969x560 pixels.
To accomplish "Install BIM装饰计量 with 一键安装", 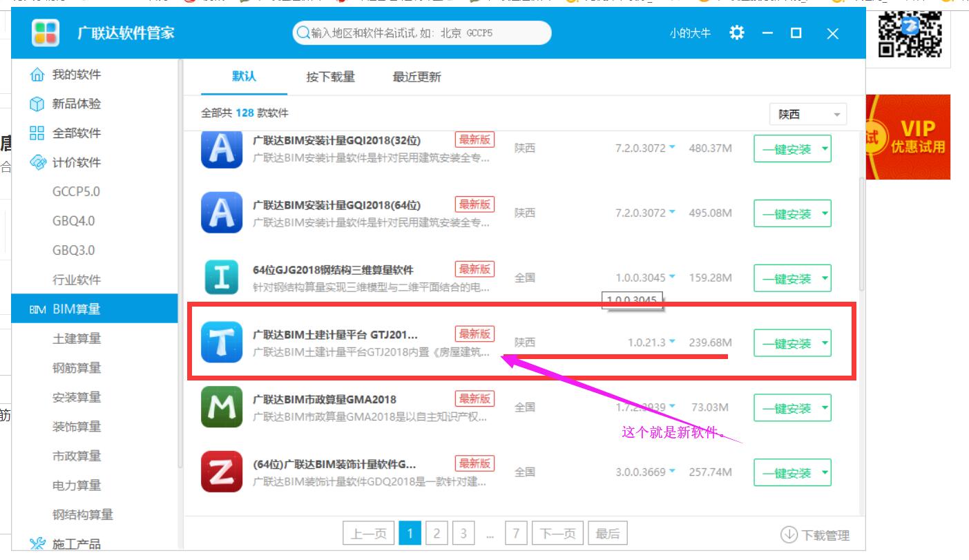I will coord(786,473).
